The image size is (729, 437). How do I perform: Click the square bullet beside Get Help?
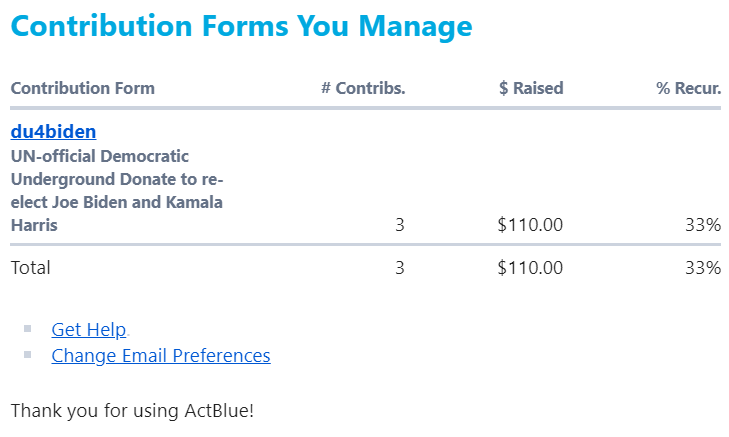pyautogui.click(x=28, y=329)
